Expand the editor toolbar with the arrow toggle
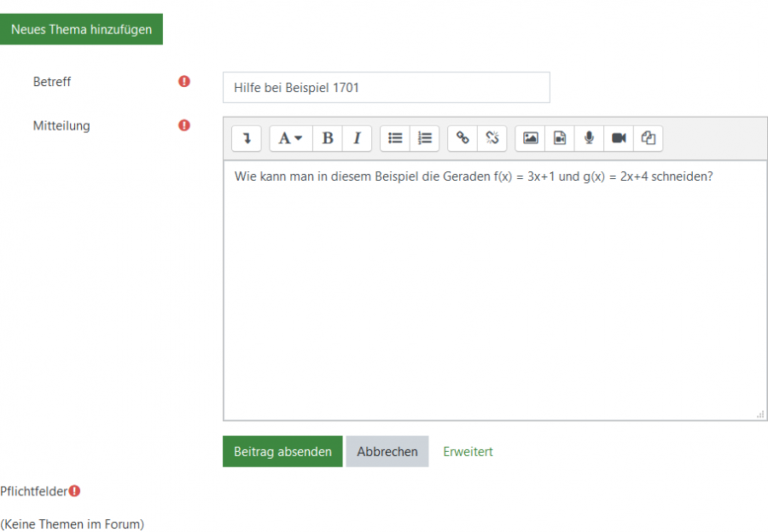Screen dimensions: 768x532 247,138
